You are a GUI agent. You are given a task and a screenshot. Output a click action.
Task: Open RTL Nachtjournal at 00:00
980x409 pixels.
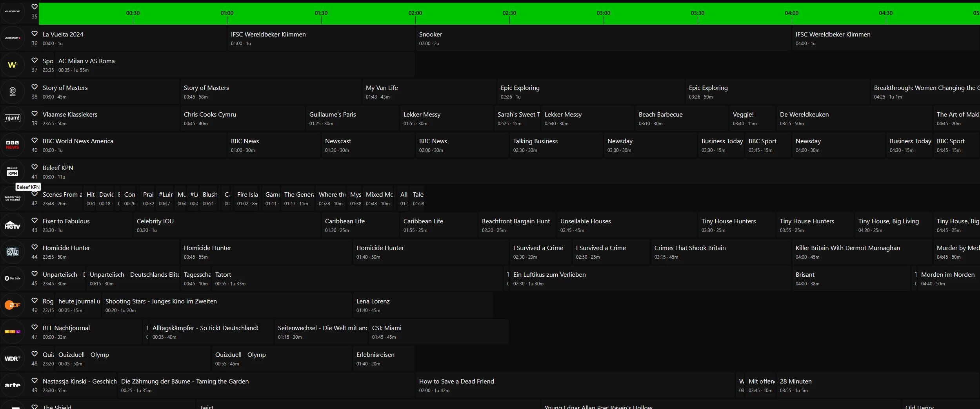(91, 332)
